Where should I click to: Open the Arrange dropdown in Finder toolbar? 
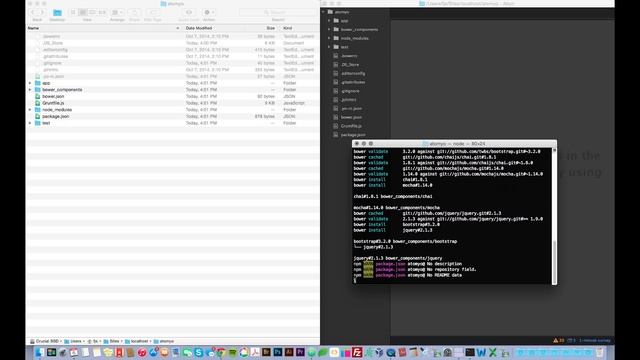[117, 13]
